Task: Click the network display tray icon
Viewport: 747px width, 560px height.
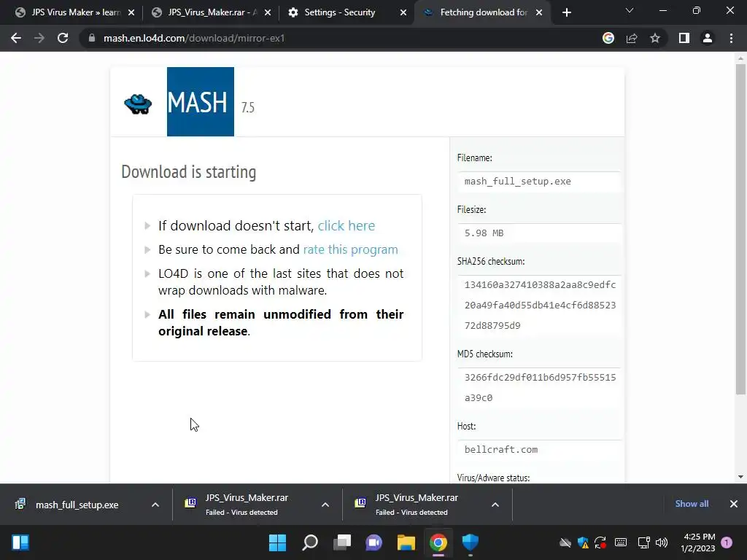Action: coord(643,542)
